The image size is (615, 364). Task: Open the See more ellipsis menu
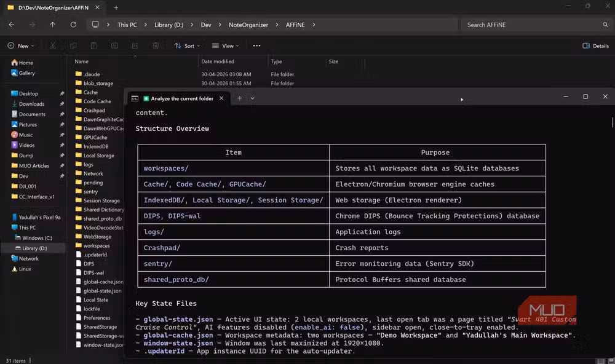[x=256, y=45]
